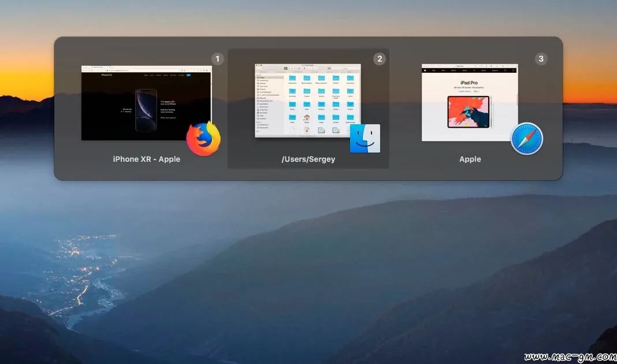The image size is (617, 364).
Task: Click the "iPhone XR - Apple" title
Action: pos(146,159)
